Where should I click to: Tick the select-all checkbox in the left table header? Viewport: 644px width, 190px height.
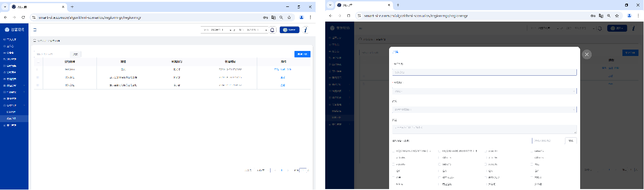[x=38, y=61]
